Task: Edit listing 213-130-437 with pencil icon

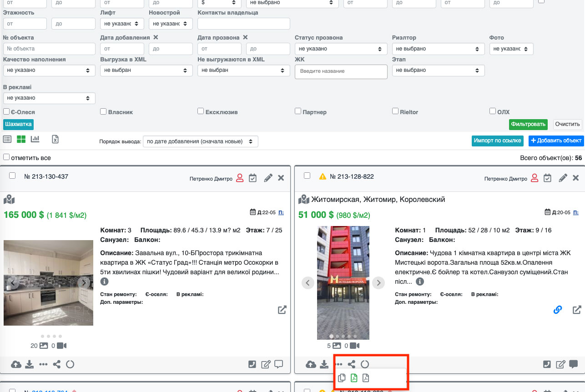Action: (268, 178)
